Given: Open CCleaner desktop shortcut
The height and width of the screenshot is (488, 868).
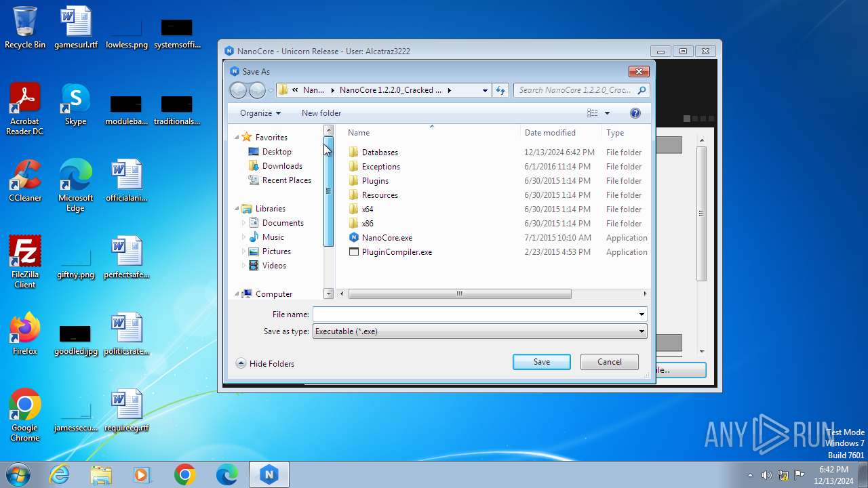Looking at the screenshot, I should [x=25, y=181].
